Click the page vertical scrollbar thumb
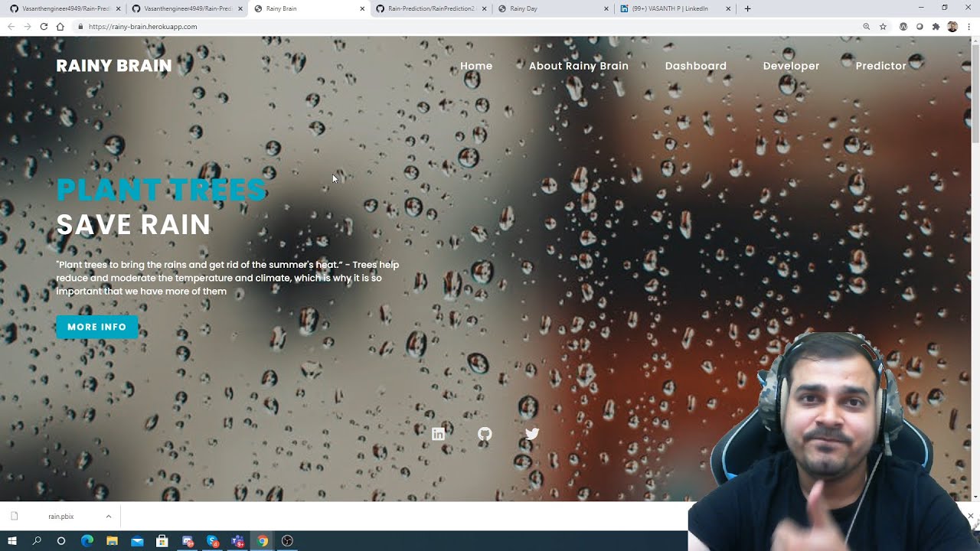980x551 pixels. coord(975,92)
